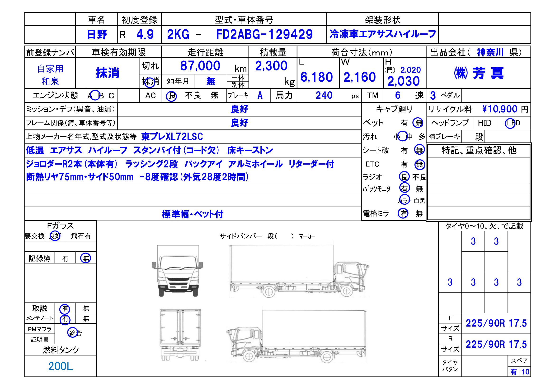Click 無 in the ETC row
This screenshot has width=555, height=392.
click(420, 165)
